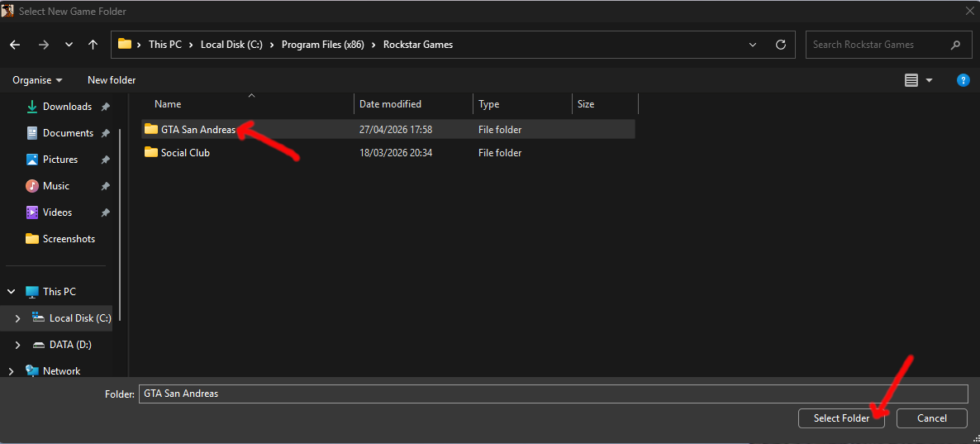980x444 pixels.
Task: Refresh the Rockstar Games folder view
Action: [x=780, y=45]
